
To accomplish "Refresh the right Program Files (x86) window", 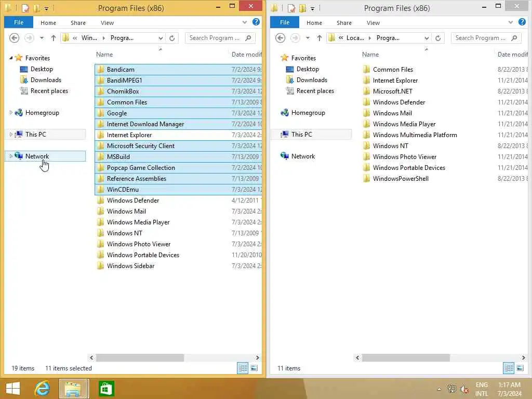I will click(438, 38).
